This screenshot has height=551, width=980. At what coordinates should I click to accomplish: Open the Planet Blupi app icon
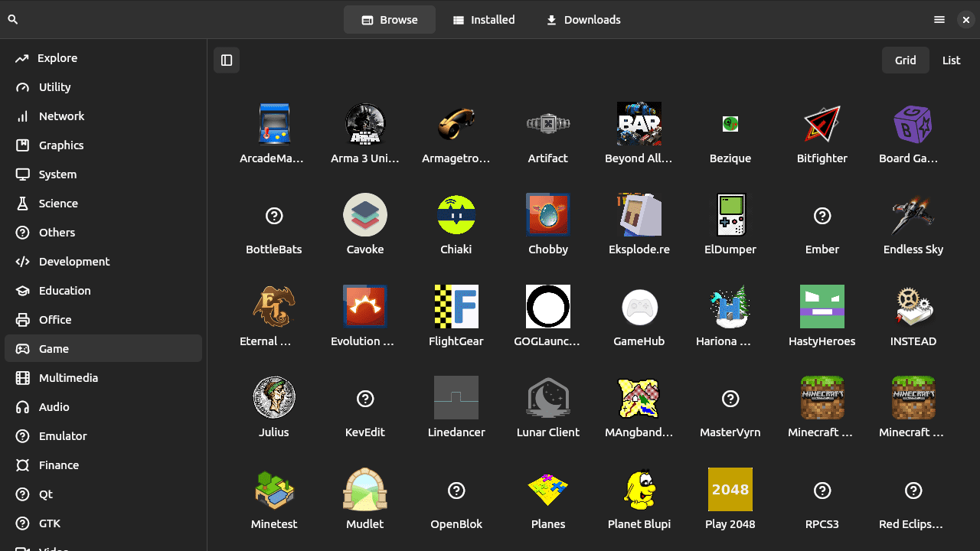pos(639,490)
